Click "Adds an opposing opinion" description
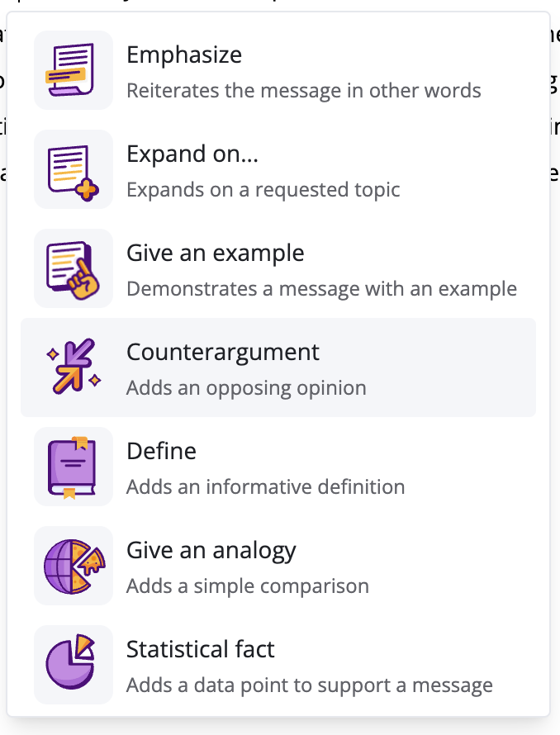560x735 pixels. point(246,387)
